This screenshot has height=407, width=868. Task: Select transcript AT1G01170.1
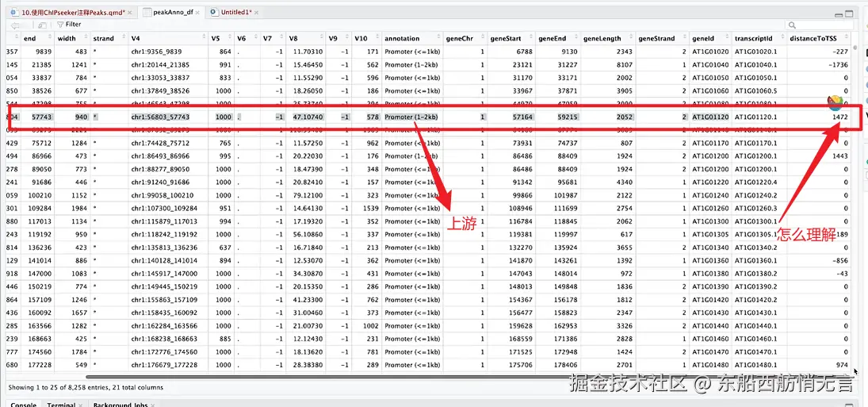[755, 143]
